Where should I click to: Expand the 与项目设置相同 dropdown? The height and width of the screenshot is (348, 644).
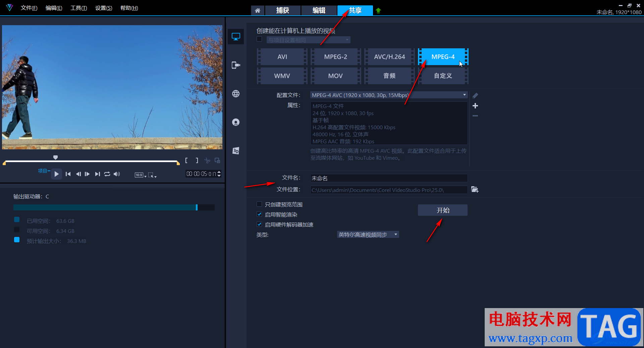(309, 40)
